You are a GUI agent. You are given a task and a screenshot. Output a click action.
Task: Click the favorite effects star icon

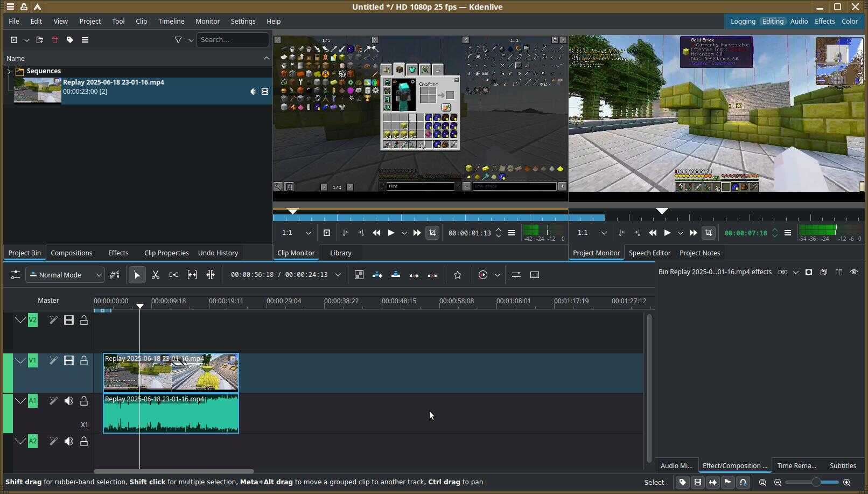click(x=457, y=275)
